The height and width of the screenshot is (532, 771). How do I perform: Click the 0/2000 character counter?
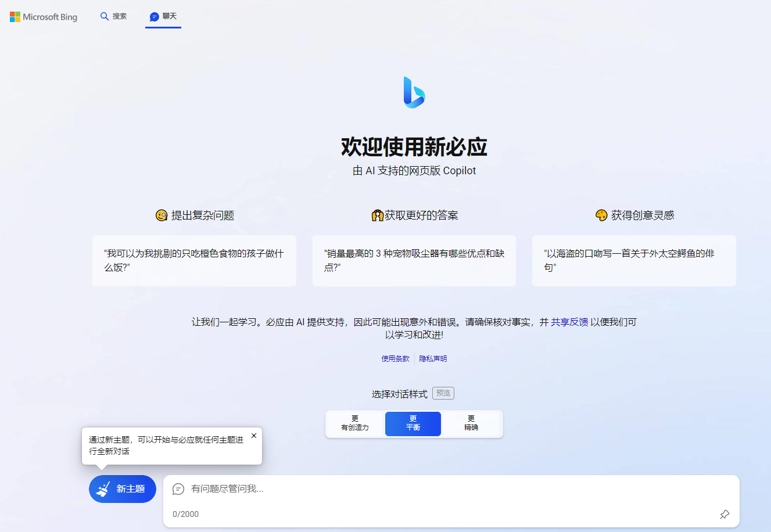pyautogui.click(x=186, y=514)
